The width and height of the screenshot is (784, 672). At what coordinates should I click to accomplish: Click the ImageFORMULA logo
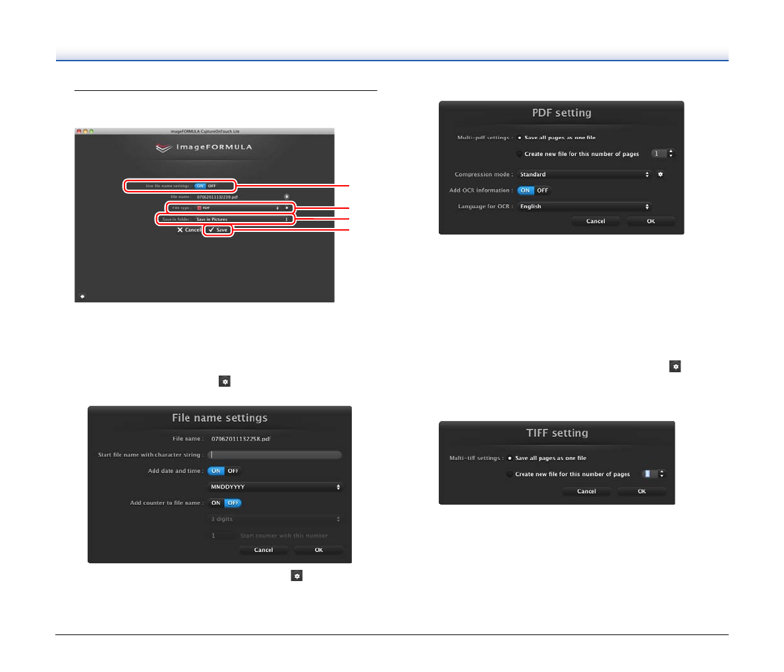pos(204,148)
